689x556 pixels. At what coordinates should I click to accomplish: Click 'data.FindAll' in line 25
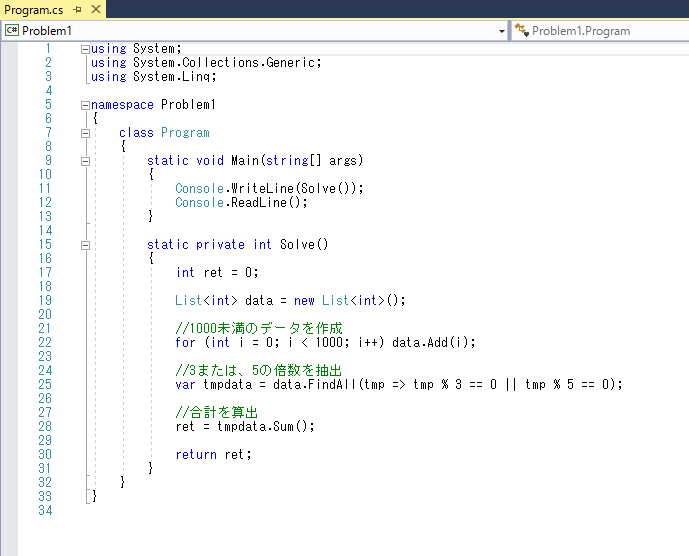[x=315, y=385]
